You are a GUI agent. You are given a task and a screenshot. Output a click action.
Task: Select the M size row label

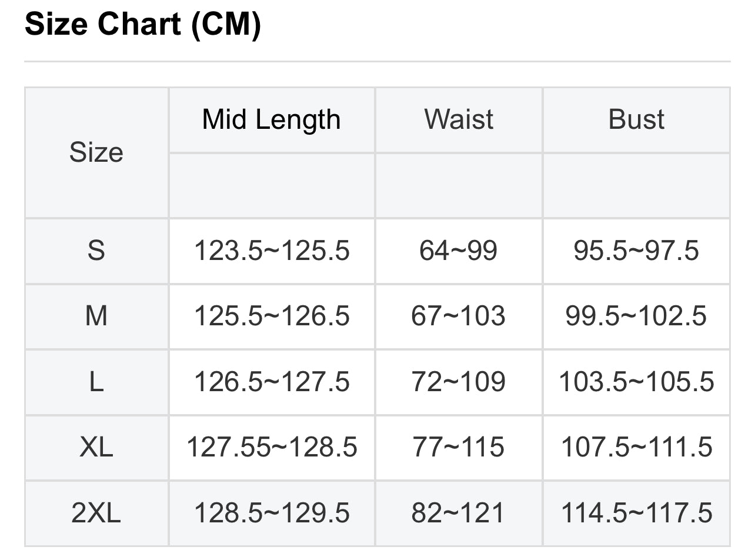coord(96,316)
